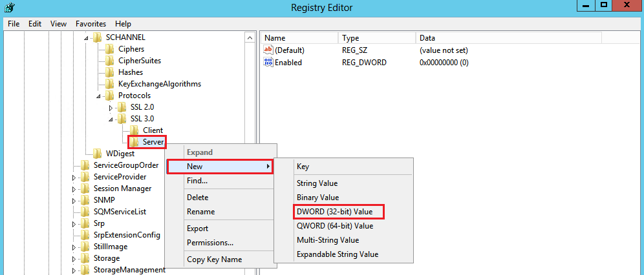
Task: Click the Hashes folder icon
Action: click(109, 72)
